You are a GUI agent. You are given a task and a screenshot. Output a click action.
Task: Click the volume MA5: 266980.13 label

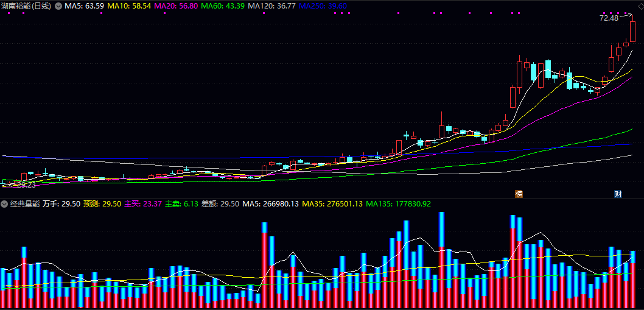(270, 203)
